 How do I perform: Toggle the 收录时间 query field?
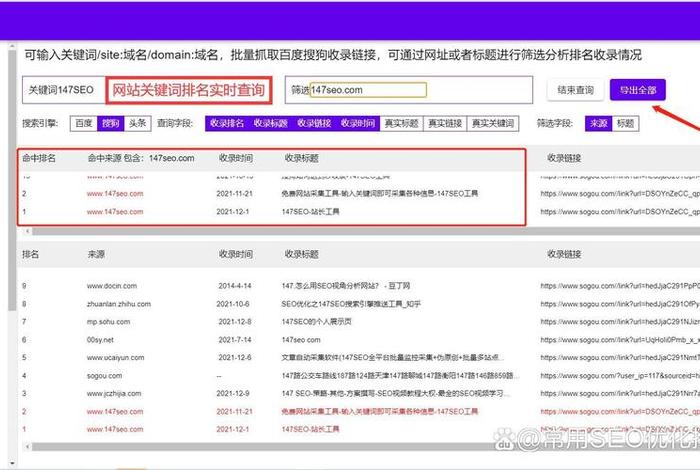[x=358, y=123]
